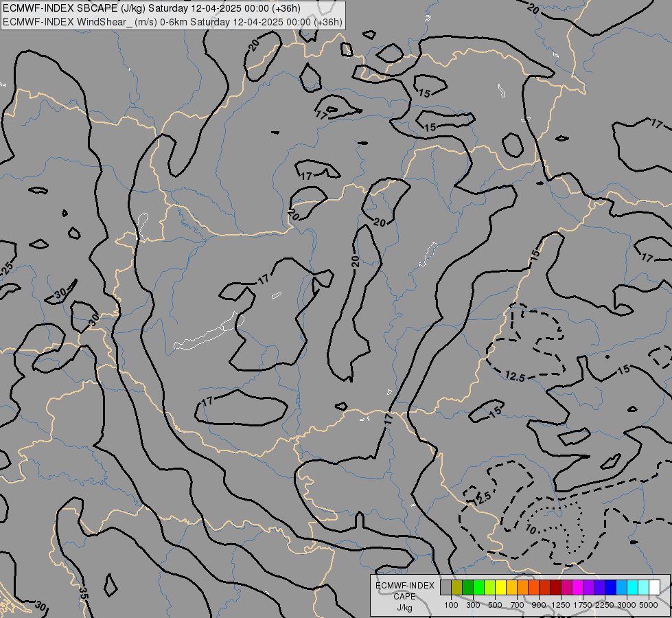Select the dark maroon red legend swatch
This screenshot has height=618, width=672.
pos(555,587)
